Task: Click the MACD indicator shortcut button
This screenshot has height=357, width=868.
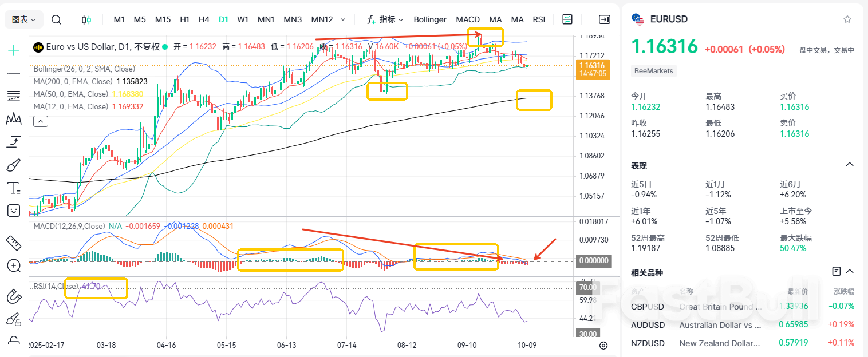Action: pos(468,19)
